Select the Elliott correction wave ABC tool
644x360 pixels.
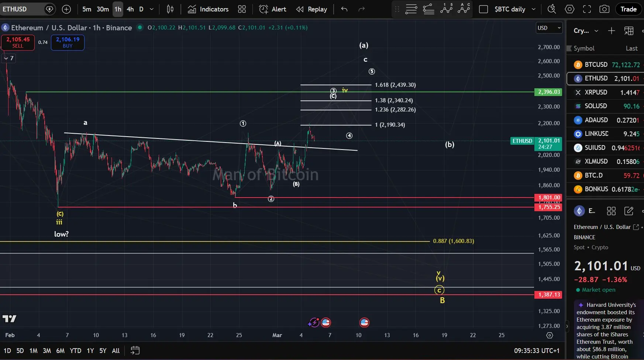tap(464, 8)
